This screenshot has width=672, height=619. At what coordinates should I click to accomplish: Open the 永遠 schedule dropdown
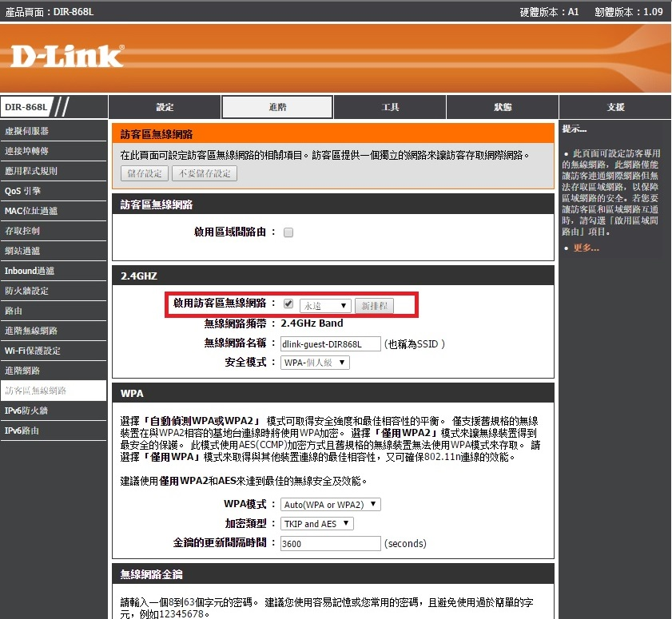325,306
